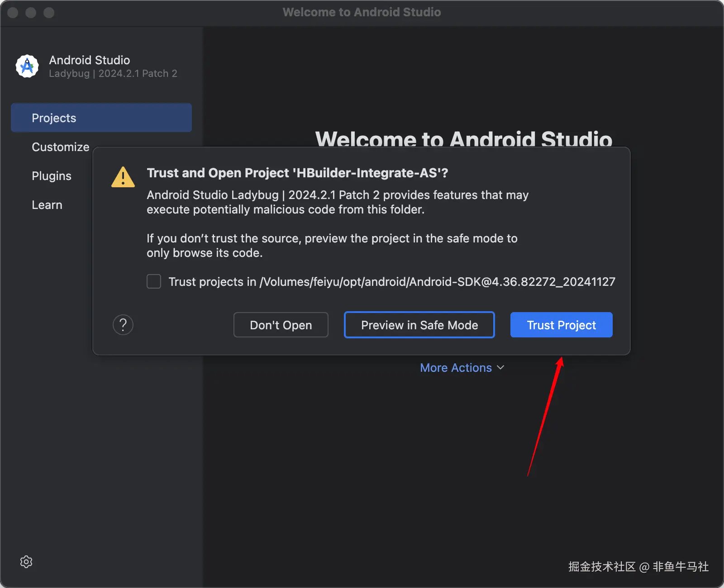Click the Android Studio logo icon
The image size is (724, 588).
click(27, 66)
